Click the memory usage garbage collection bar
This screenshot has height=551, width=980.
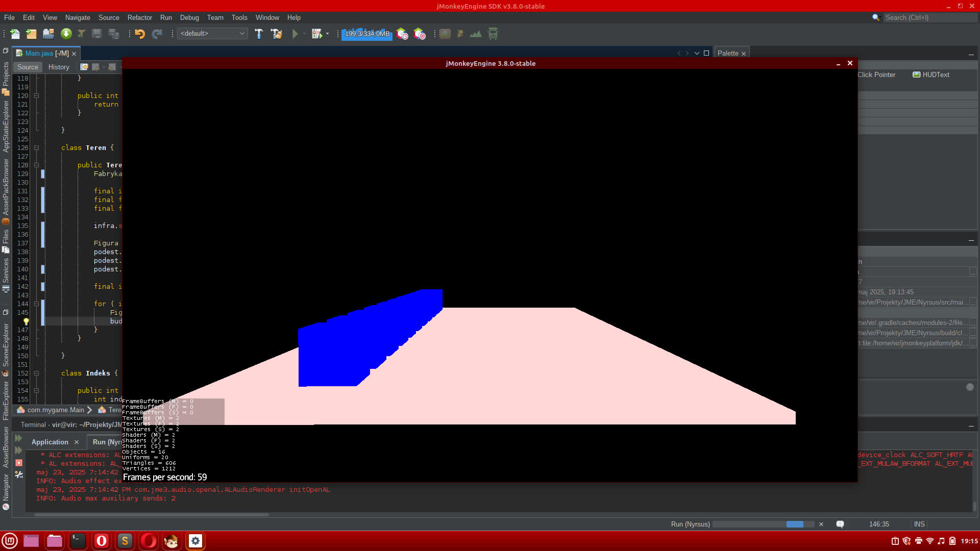tap(366, 34)
